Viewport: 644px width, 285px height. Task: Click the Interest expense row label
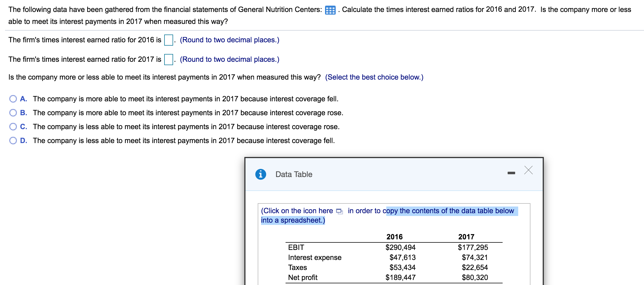tap(314, 257)
